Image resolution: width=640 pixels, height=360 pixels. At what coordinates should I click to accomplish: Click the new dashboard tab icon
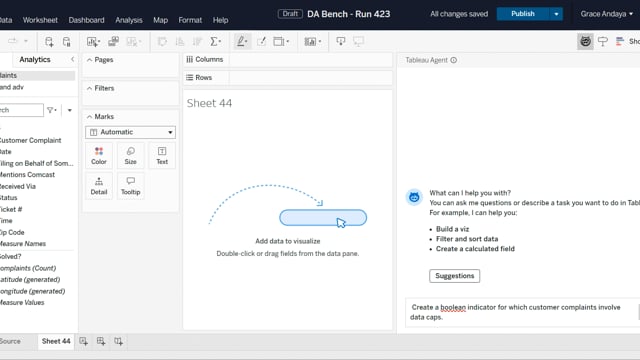tap(101, 341)
